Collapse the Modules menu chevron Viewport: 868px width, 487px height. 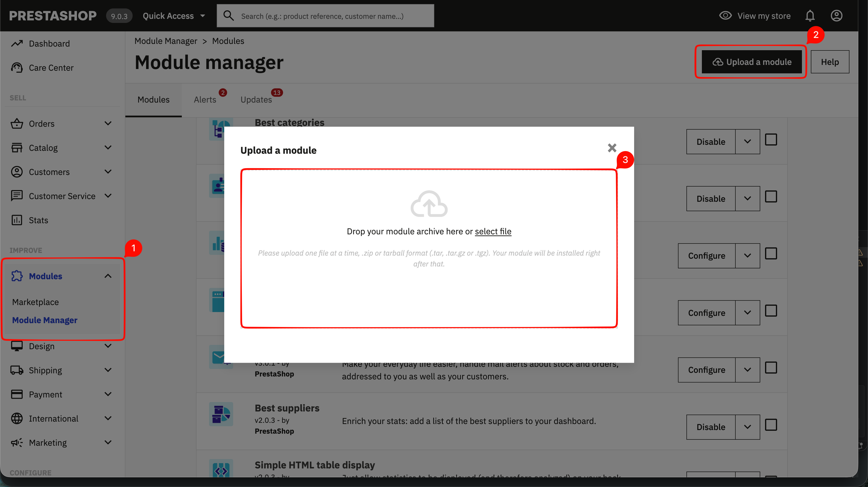[108, 276]
